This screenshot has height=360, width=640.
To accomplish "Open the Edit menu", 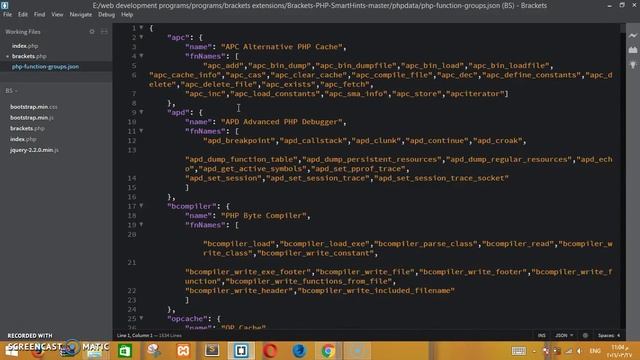I will (x=22, y=14).
